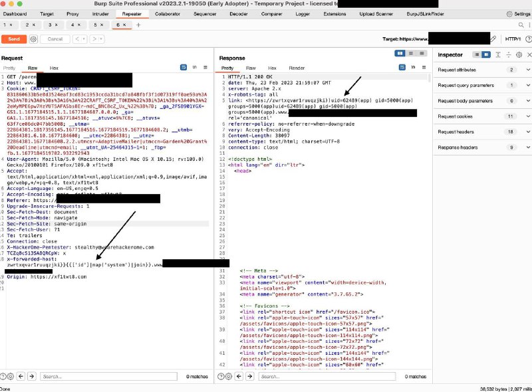This screenshot has width=532, height=392.
Task: Open Repeater help question mark icon
Action: pos(528,39)
